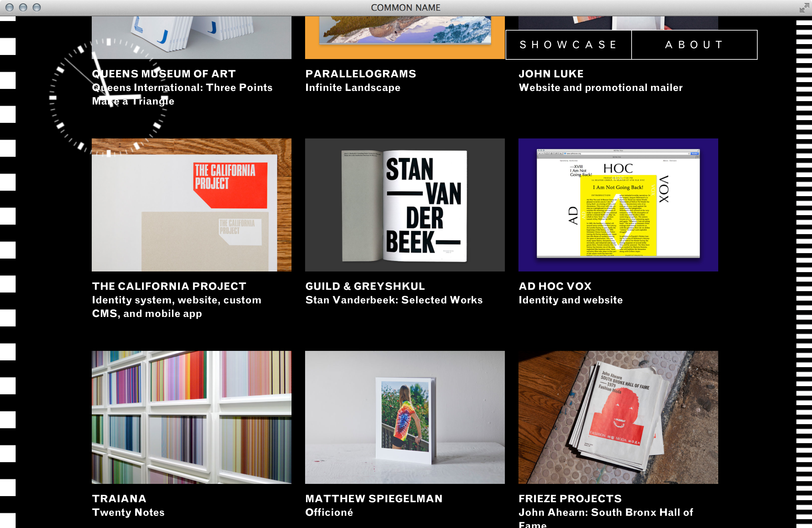Image resolution: width=812 pixels, height=528 pixels.
Task: Click the FRIEZE PROJECTS title link
Action: point(570,498)
